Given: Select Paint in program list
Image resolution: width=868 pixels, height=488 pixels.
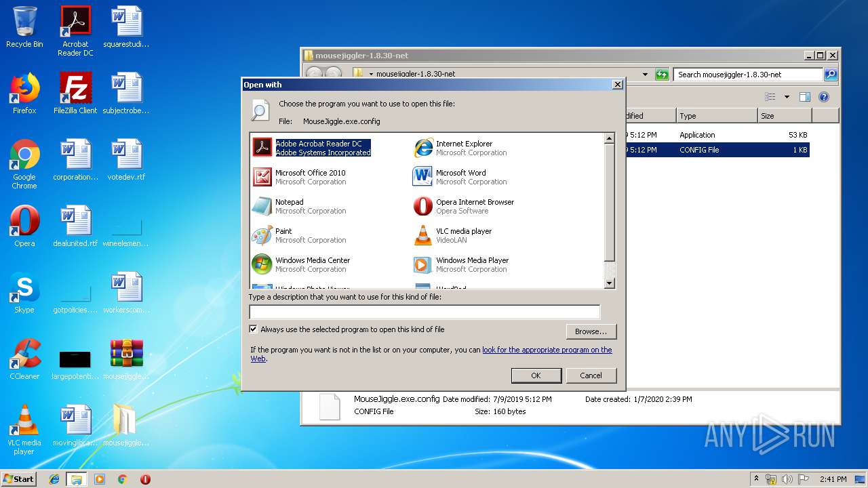Looking at the screenshot, I should (300, 235).
